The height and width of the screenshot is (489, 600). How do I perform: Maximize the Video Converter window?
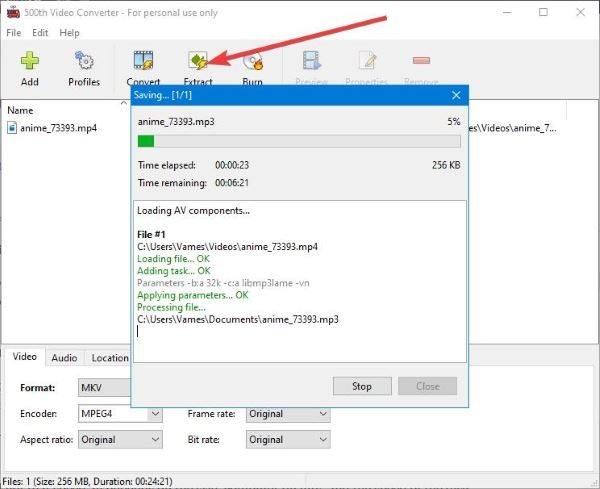[x=543, y=12]
